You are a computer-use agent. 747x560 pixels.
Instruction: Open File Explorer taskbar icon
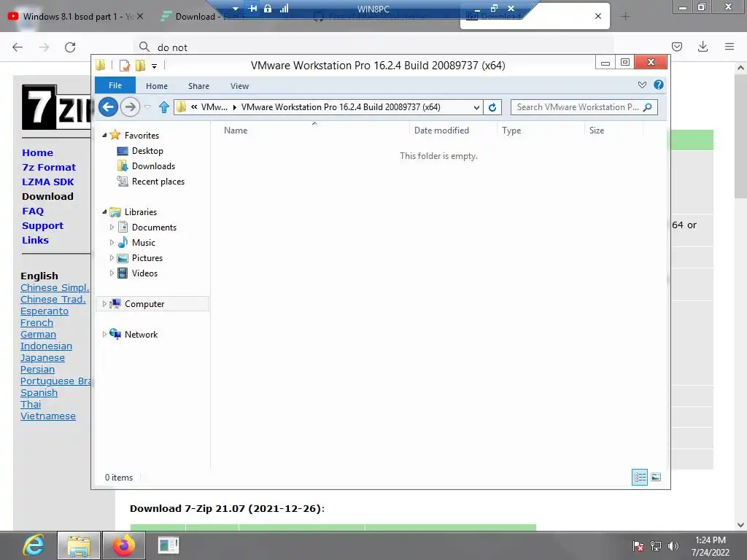pos(79,545)
